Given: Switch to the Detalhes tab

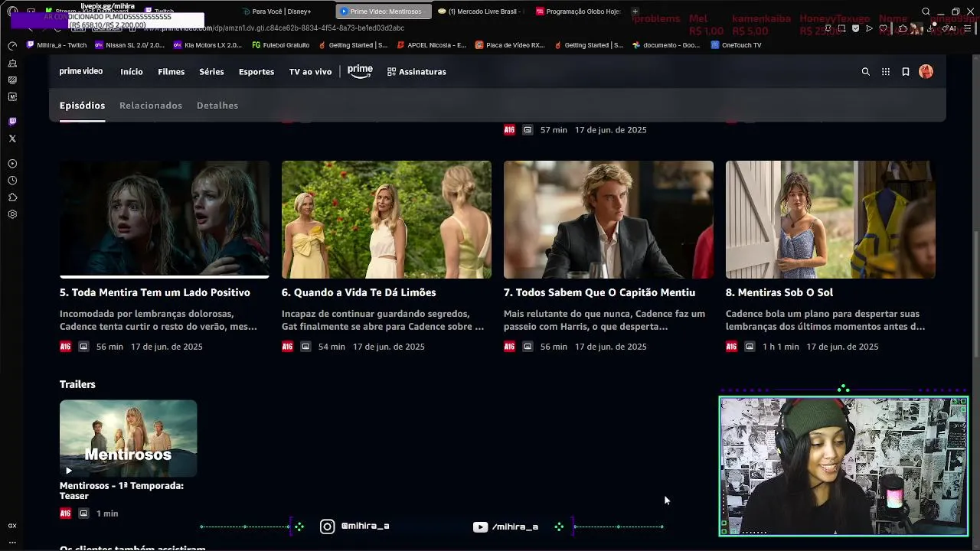Looking at the screenshot, I should coord(217,106).
